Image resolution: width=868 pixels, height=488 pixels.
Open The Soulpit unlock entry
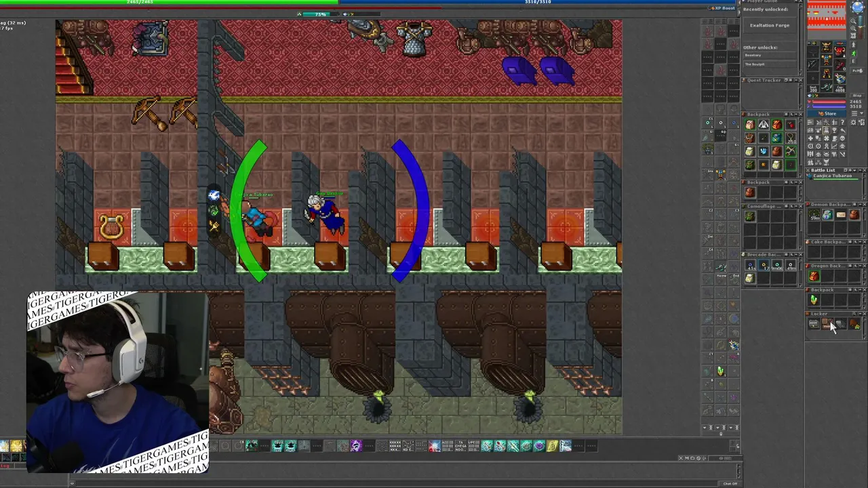(769, 64)
